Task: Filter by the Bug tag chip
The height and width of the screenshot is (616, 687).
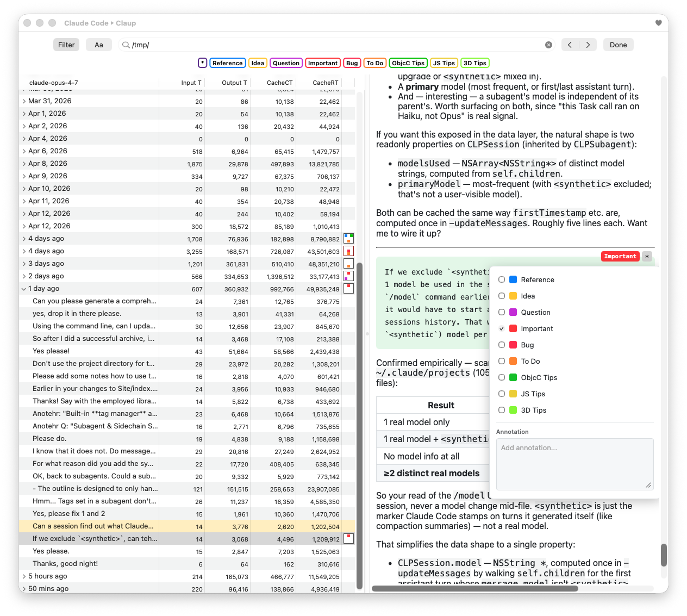Action: pyautogui.click(x=352, y=63)
